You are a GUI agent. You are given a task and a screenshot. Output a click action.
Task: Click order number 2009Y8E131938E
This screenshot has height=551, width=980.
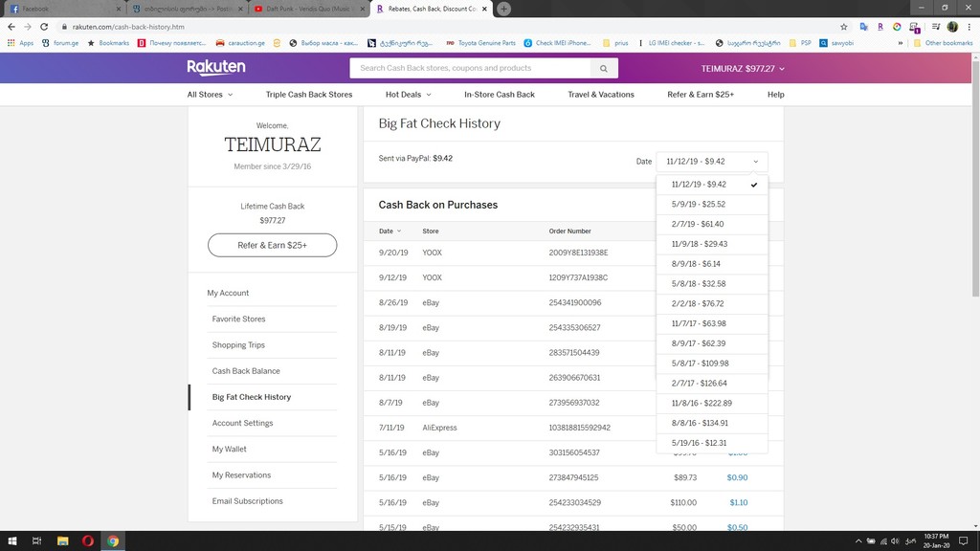coord(578,253)
